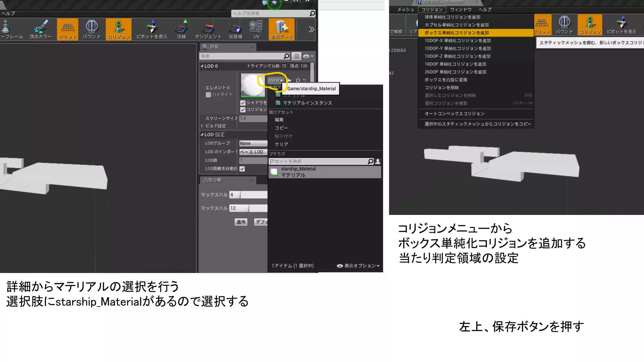Click the tutorial icon at the top of the left window
The height and width of the screenshot is (362, 644).
[274, 3]
